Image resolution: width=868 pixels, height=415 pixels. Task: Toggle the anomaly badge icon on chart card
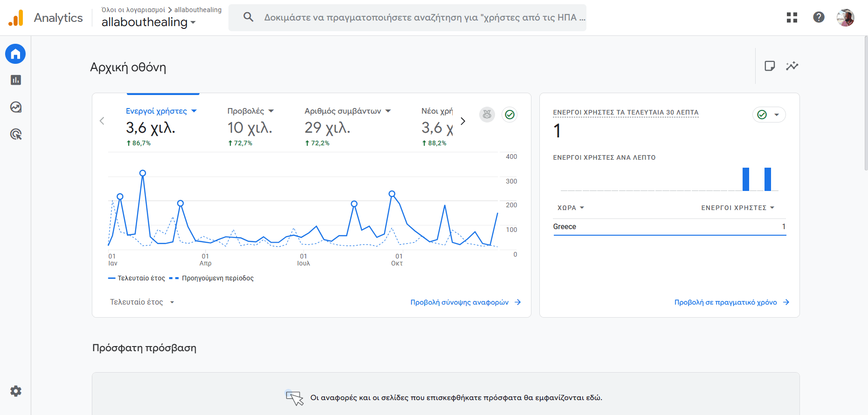[487, 114]
